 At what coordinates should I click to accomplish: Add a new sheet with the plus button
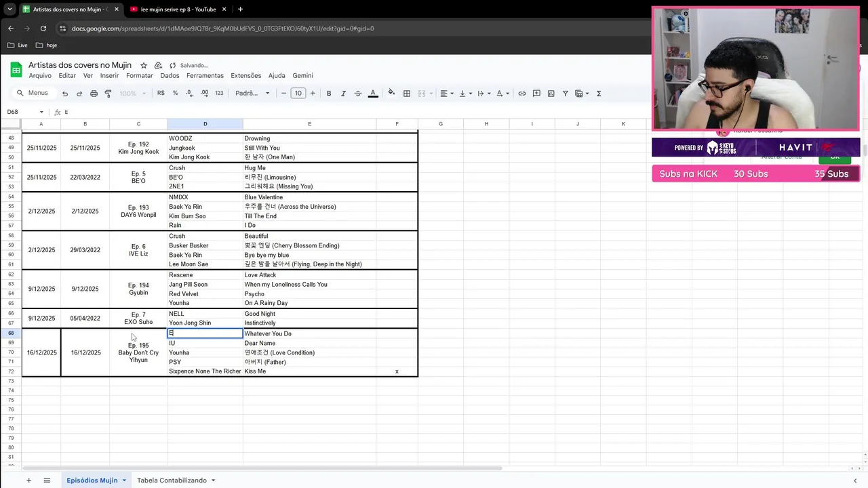click(x=28, y=480)
